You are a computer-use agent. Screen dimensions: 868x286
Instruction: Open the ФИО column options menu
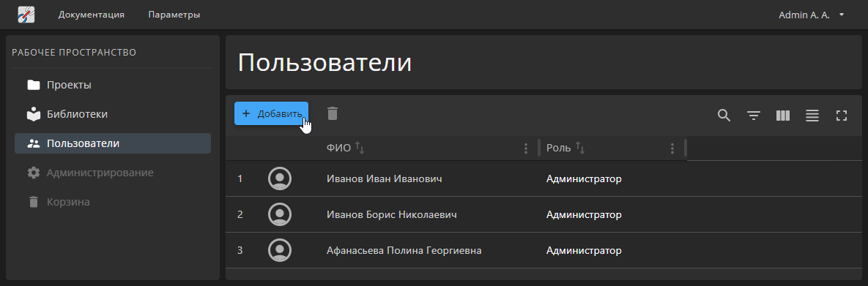pyautogui.click(x=526, y=148)
